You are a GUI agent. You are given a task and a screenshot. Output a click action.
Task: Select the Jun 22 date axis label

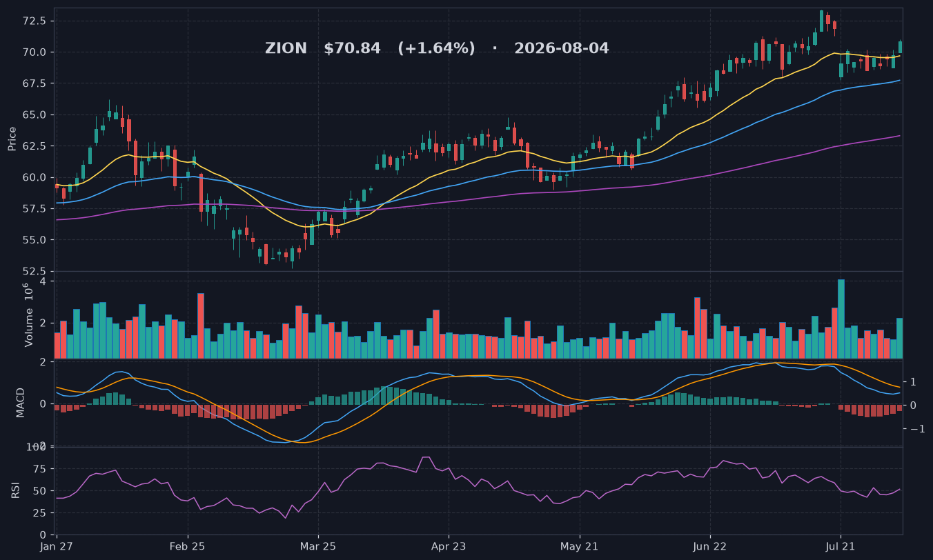click(x=710, y=547)
